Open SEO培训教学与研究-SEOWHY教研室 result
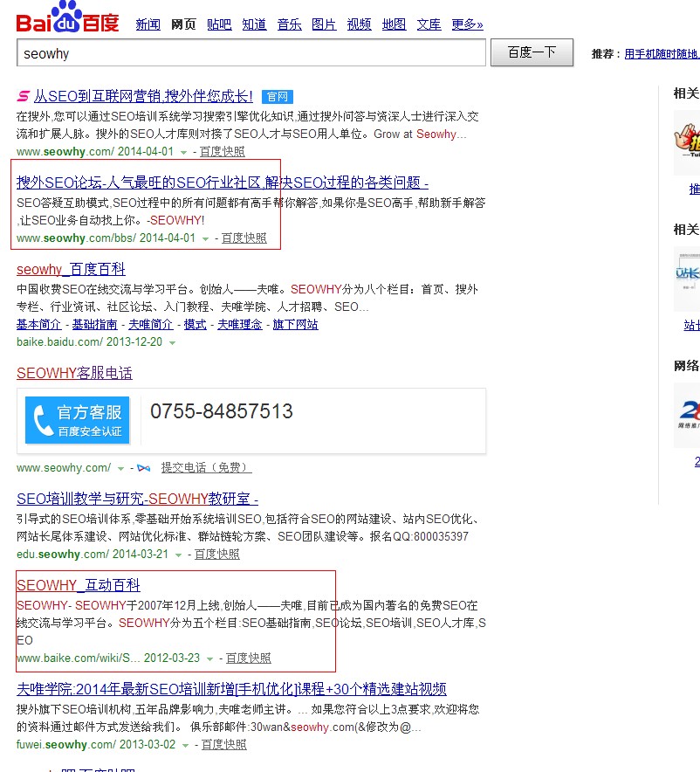Image resolution: width=700 pixels, height=772 pixels. click(137, 499)
